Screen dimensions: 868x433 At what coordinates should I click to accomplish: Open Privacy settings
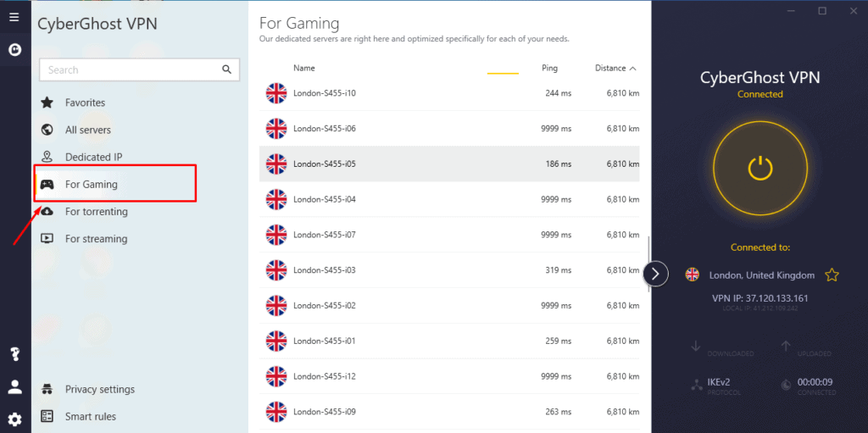[99, 390]
